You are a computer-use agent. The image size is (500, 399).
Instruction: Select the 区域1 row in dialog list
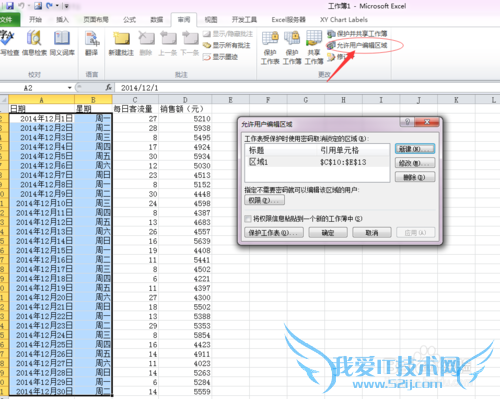[x=317, y=162]
